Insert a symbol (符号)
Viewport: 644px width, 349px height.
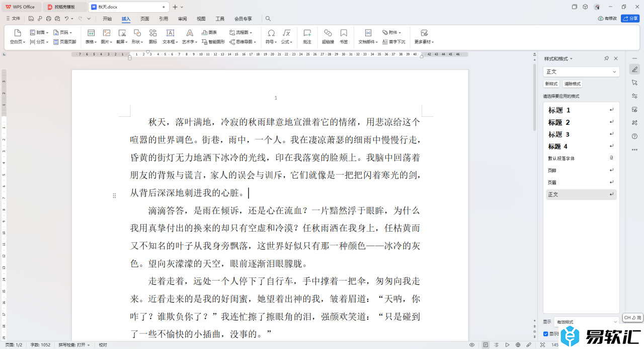pos(271,37)
